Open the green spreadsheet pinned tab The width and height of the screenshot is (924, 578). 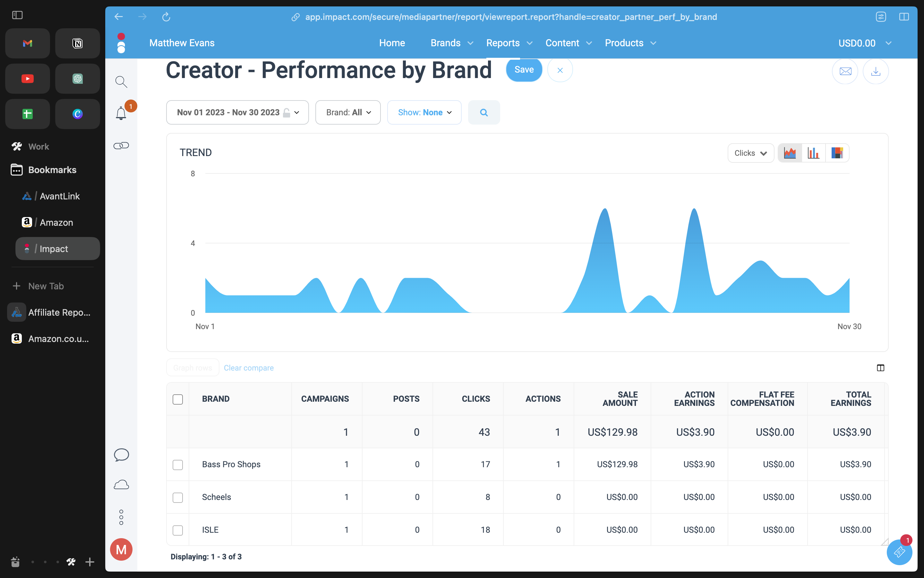click(x=28, y=114)
